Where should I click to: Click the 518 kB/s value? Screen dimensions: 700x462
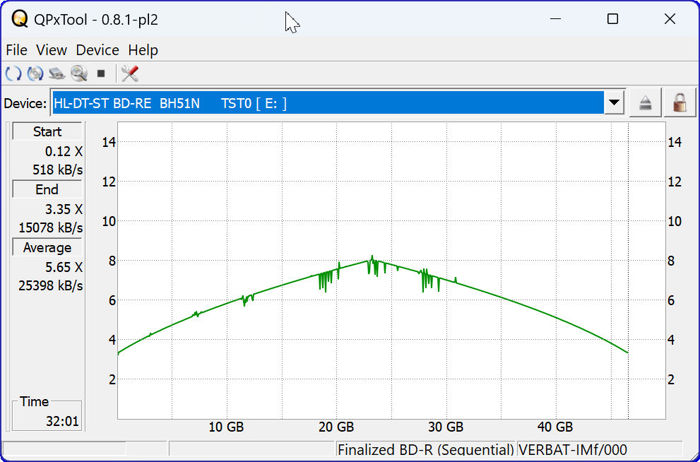tap(58, 170)
